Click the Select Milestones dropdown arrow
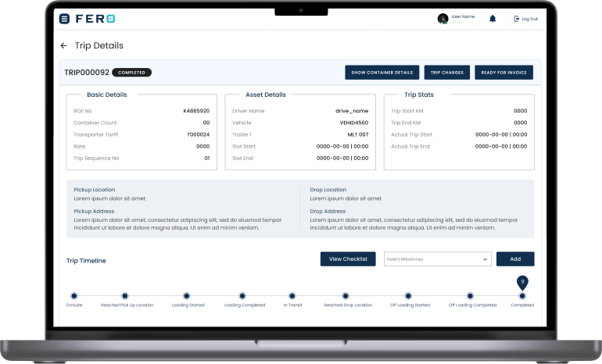602x364 pixels. tap(485, 259)
